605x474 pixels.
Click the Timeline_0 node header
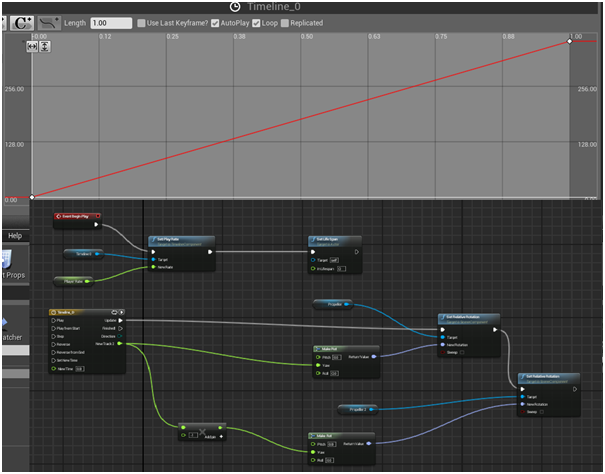pyautogui.click(x=87, y=312)
